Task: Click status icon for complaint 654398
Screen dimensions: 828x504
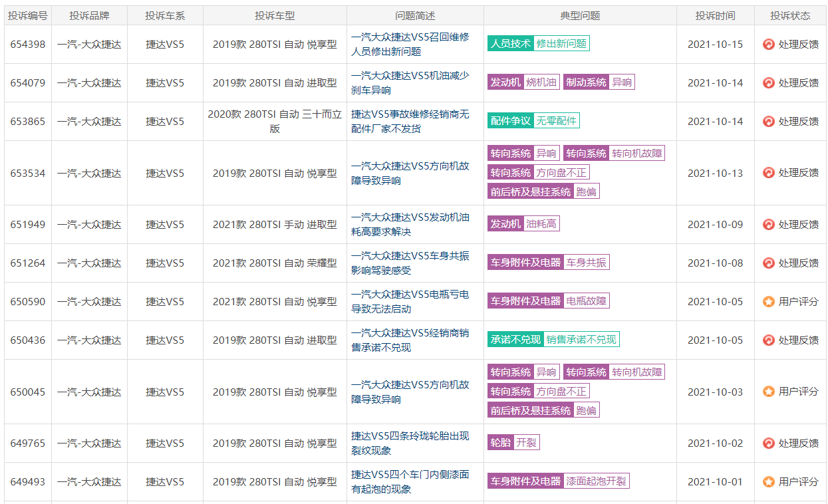Action: [x=769, y=45]
